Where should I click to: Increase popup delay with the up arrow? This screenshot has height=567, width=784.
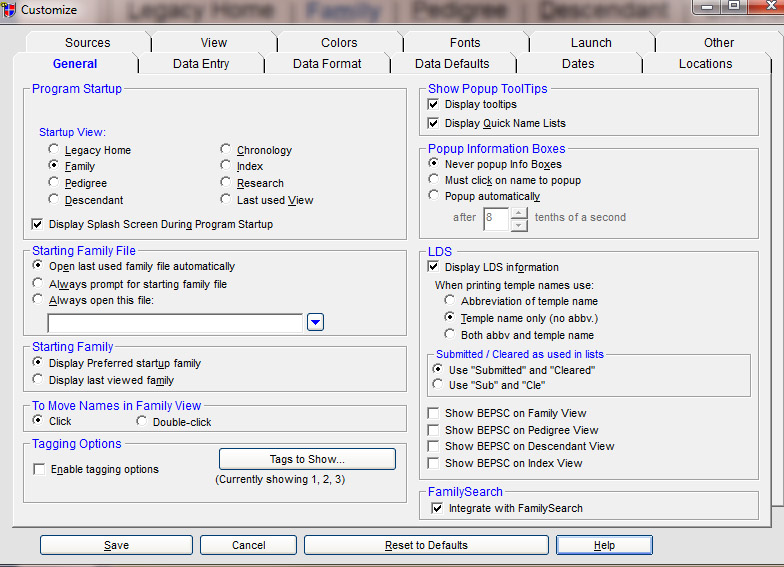[x=519, y=213]
